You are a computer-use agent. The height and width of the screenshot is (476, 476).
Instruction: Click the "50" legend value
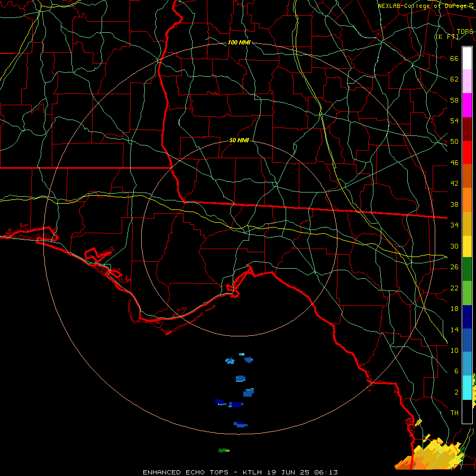(x=454, y=142)
